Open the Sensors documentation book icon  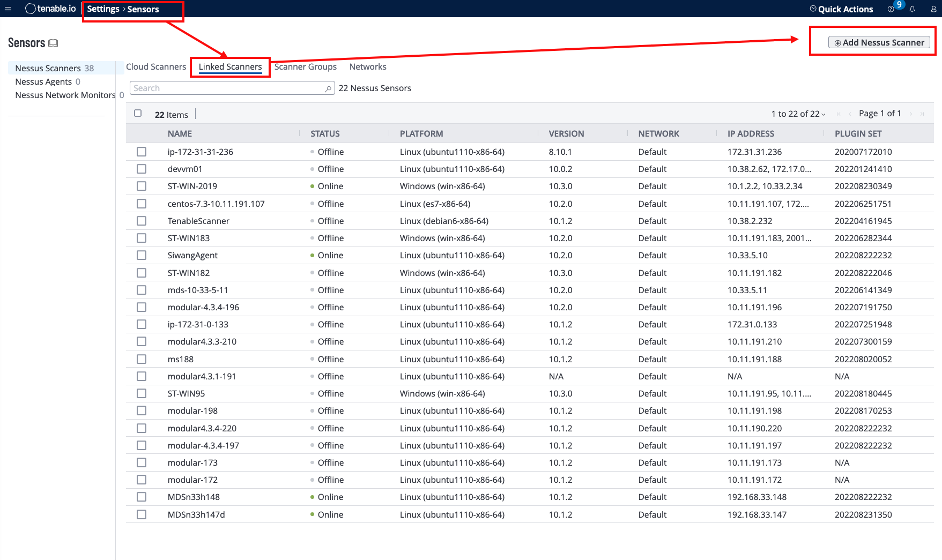53,43
